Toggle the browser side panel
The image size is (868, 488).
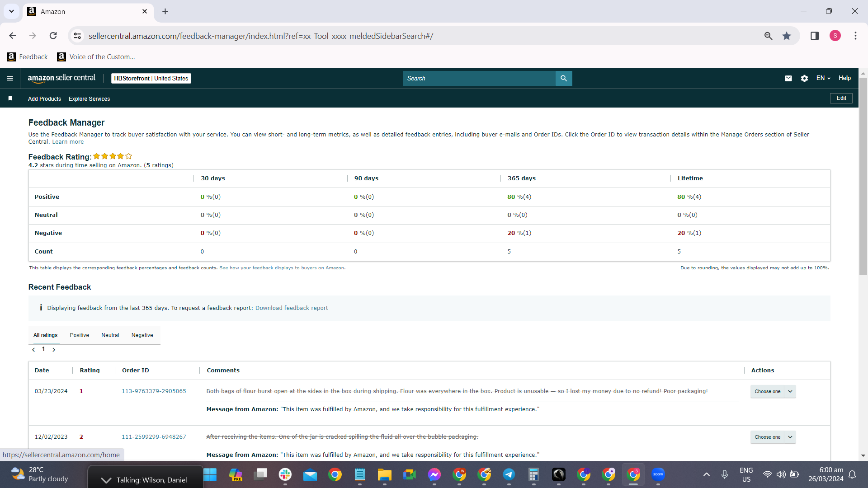(x=815, y=36)
